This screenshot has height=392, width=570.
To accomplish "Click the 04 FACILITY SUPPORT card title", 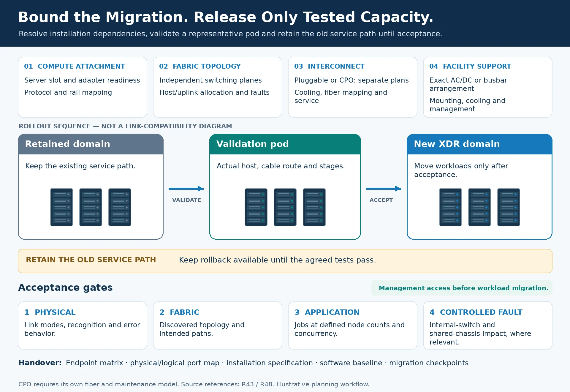I will pos(470,67).
